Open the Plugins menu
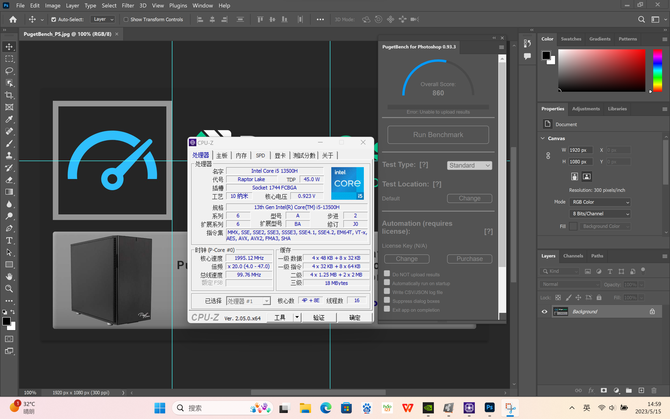 178,6
